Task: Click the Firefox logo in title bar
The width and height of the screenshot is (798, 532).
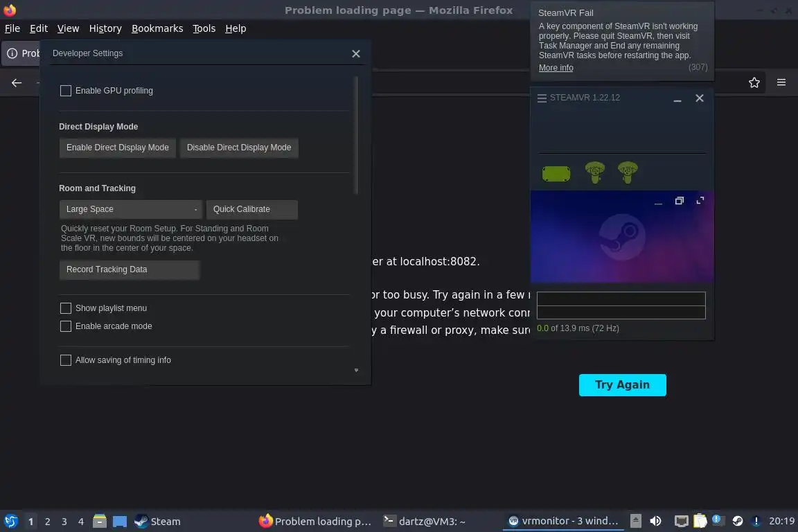Action: pyautogui.click(x=10, y=10)
